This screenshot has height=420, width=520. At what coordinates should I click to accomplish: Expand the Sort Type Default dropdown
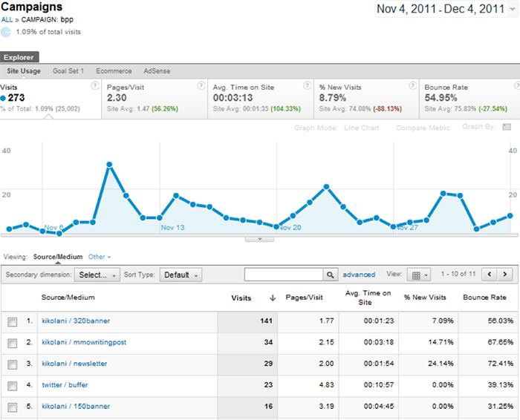[x=181, y=275]
